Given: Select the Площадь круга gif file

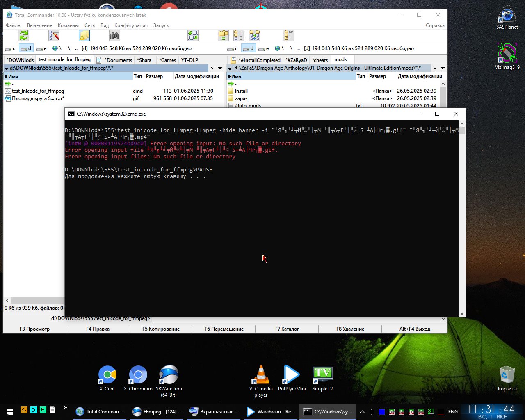Looking at the screenshot, I should tap(38, 98).
